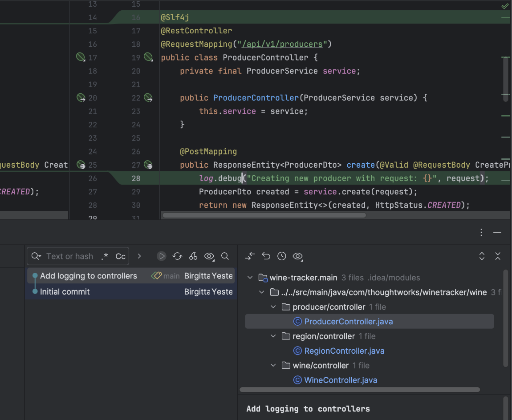512x420 pixels.
Task: Toggle regex matching in the commit search field
Action: (105, 256)
